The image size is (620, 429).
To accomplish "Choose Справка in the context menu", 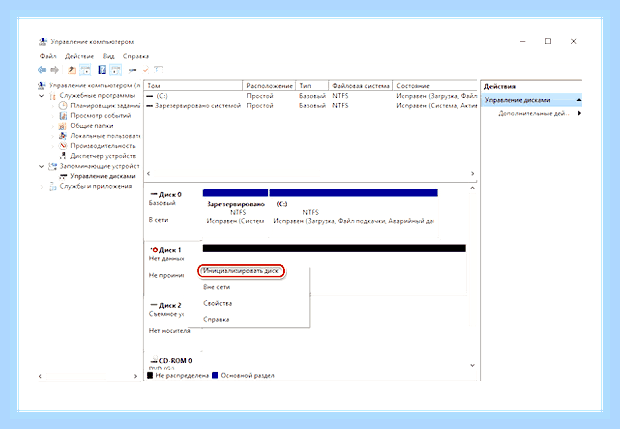I will tap(216, 319).
